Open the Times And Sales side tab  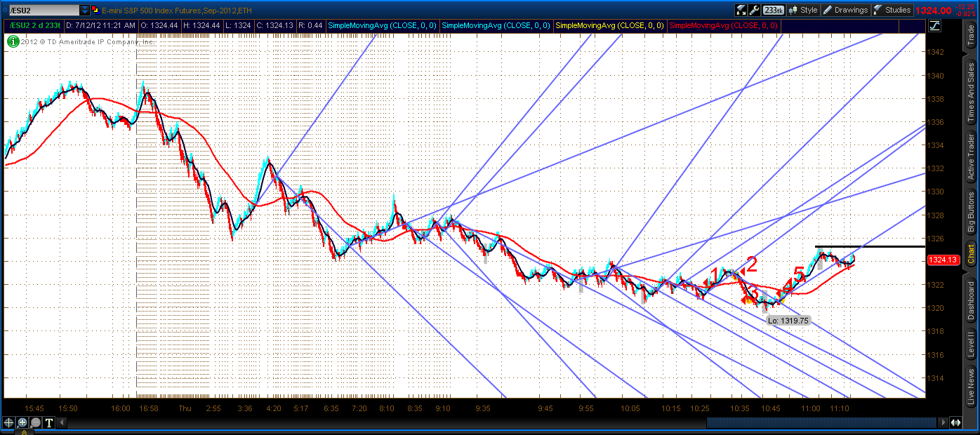[x=972, y=91]
